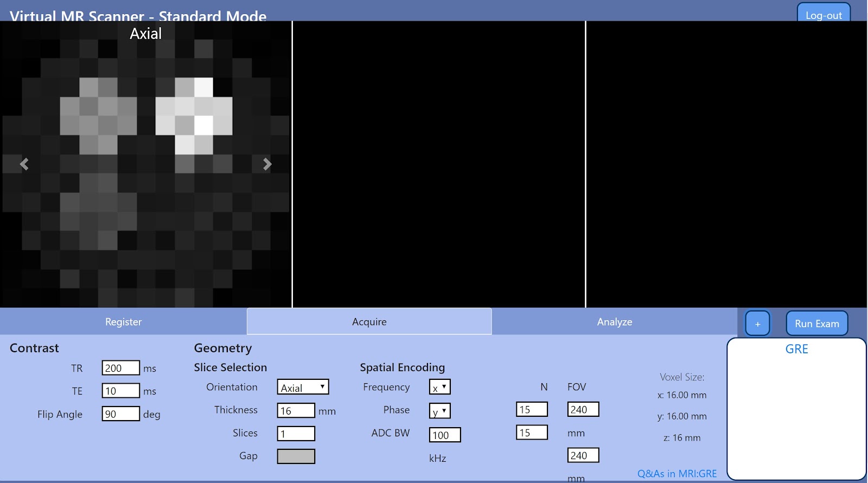Click the 'y: 16.00 mm' voxel value
Image resolution: width=868 pixels, height=483 pixels.
pos(682,416)
